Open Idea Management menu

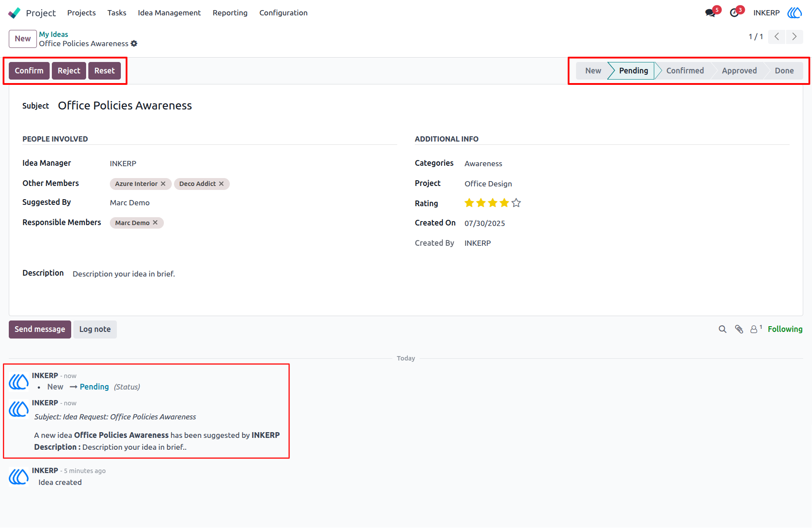click(x=169, y=13)
